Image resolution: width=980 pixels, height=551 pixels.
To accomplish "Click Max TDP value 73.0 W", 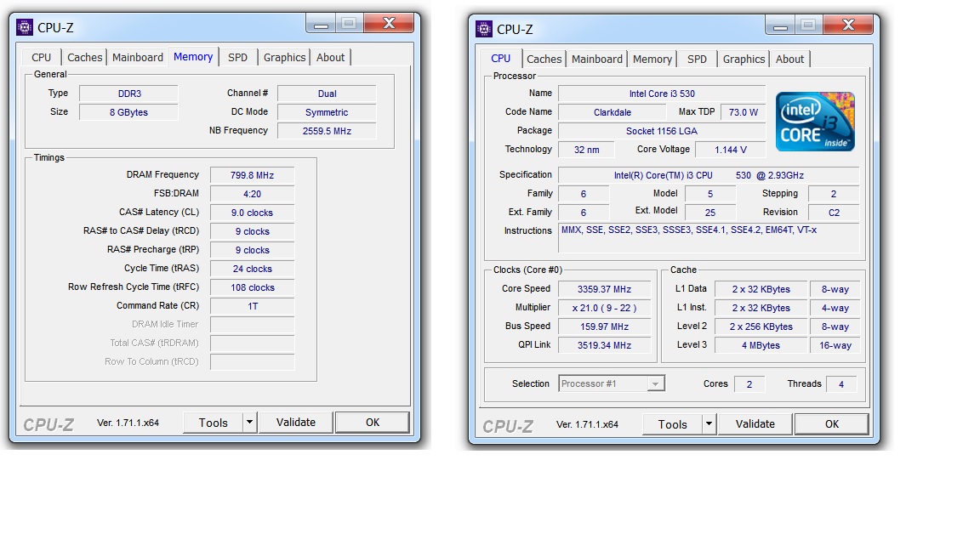I will 744,112.
